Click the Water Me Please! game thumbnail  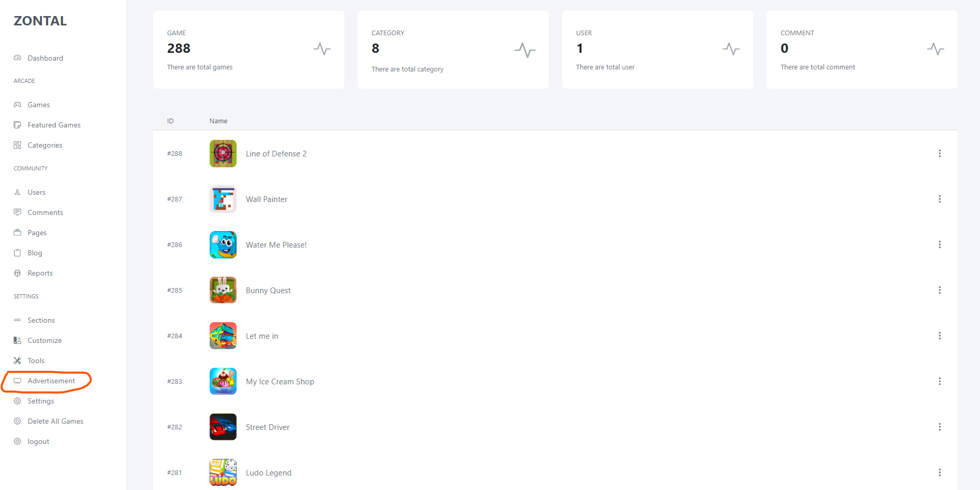point(223,244)
